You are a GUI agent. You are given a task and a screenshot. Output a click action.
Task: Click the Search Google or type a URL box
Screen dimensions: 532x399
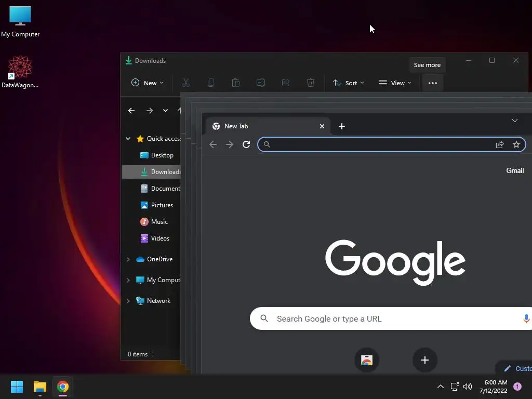(x=391, y=318)
